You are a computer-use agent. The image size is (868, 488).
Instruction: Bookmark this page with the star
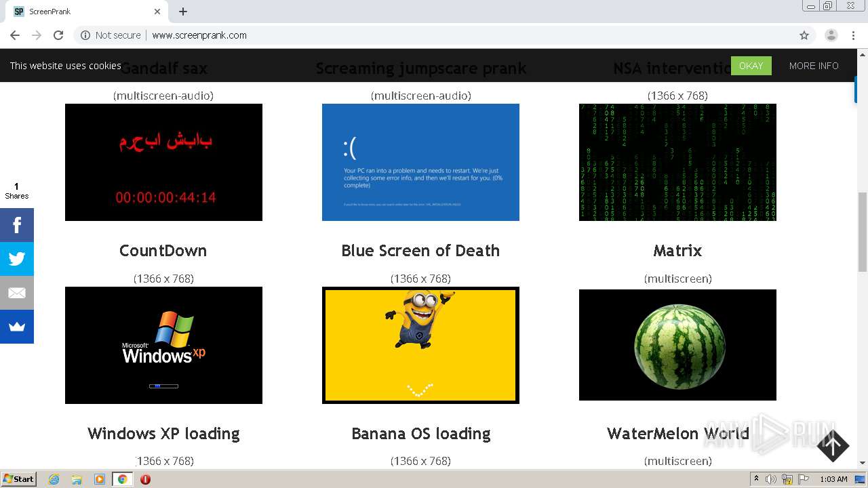(x=804, y=35)
